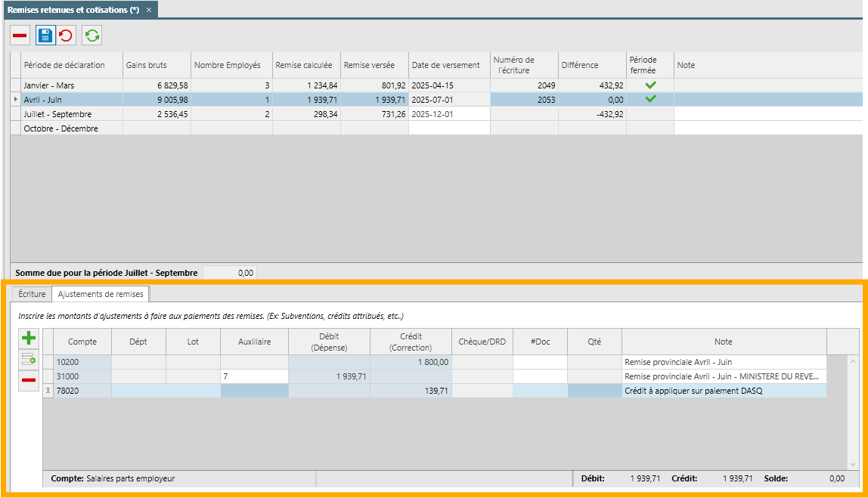The height and width of the screenshot is (498, 868).
Task: Click the Compte column header in adjustments grid
Action: click(x=82, y=342)
